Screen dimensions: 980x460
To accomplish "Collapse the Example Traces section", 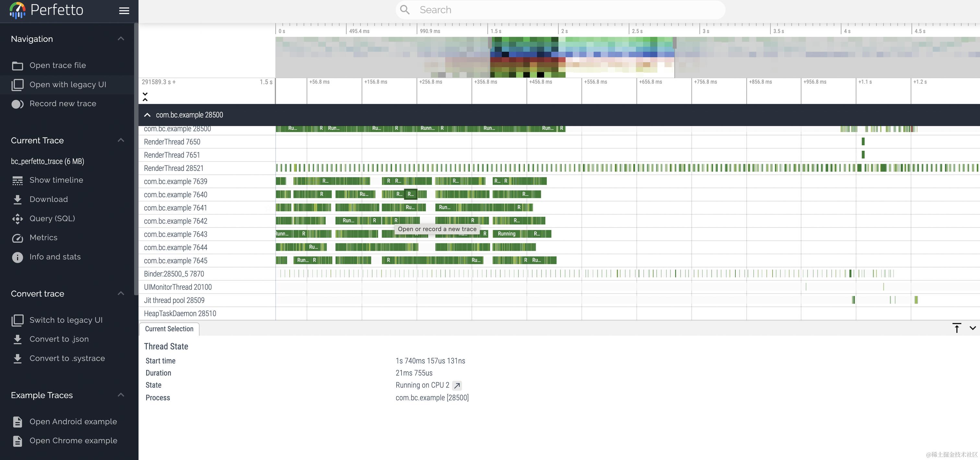I will tap(121, 395).
